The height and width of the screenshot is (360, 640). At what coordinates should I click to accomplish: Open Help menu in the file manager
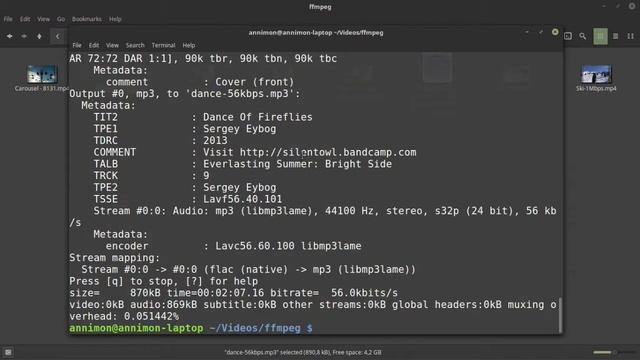115,19
